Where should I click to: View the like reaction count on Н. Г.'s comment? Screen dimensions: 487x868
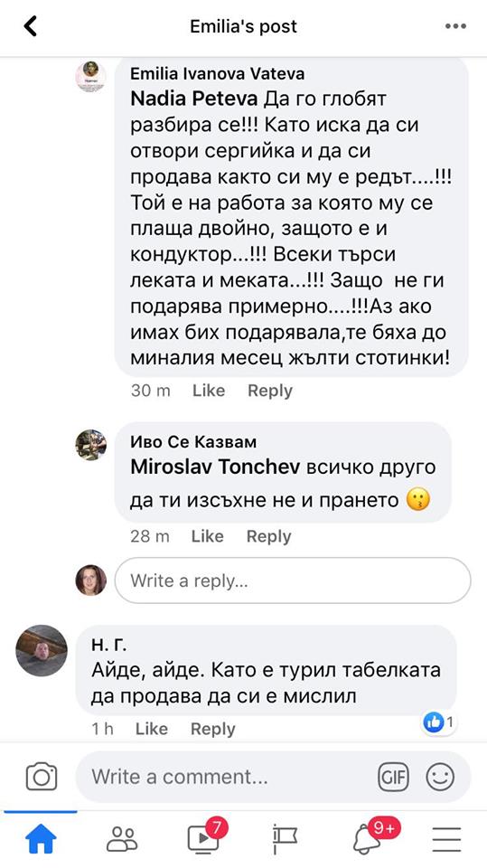[x=440, y=722]
